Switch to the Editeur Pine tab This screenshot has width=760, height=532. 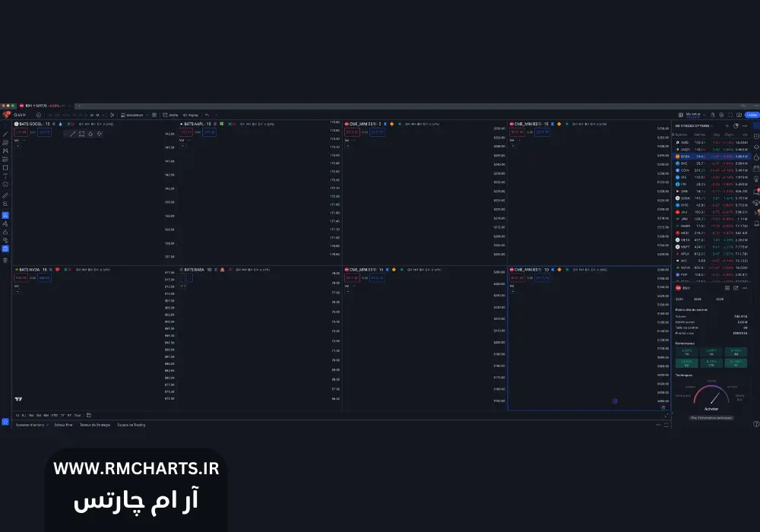point(63,425)
